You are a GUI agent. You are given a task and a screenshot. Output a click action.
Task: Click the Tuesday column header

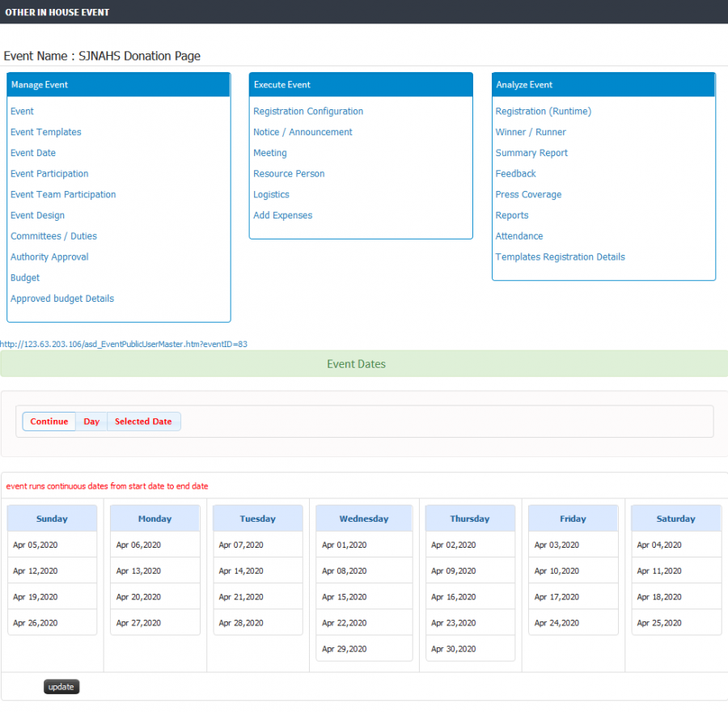pyautogui.click(x=258, y=519)
